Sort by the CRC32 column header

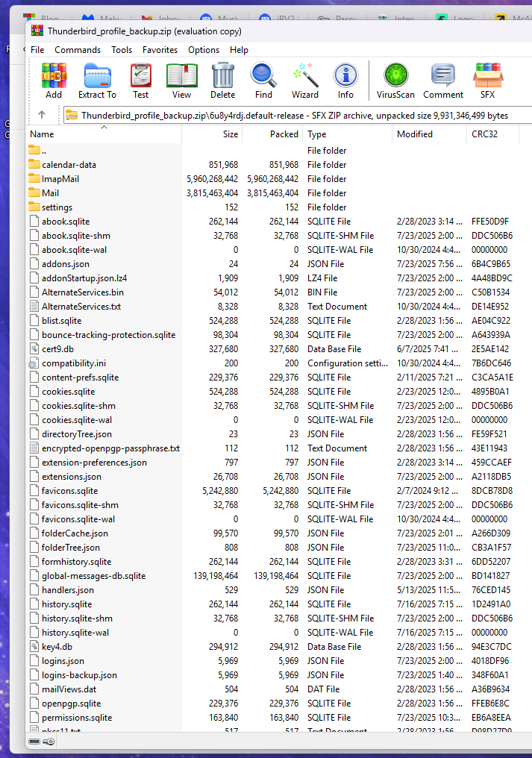click(x=492, y=134)
